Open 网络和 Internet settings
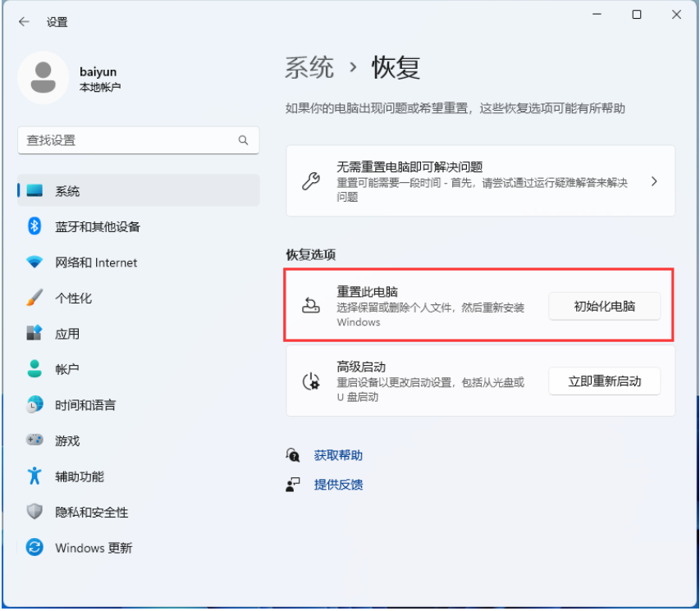 139,262
